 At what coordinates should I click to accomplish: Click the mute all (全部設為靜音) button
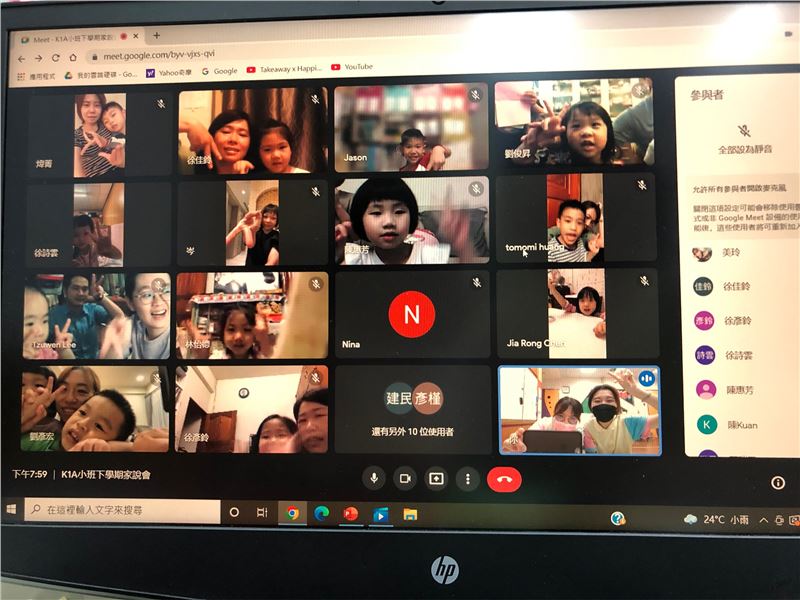743,138
